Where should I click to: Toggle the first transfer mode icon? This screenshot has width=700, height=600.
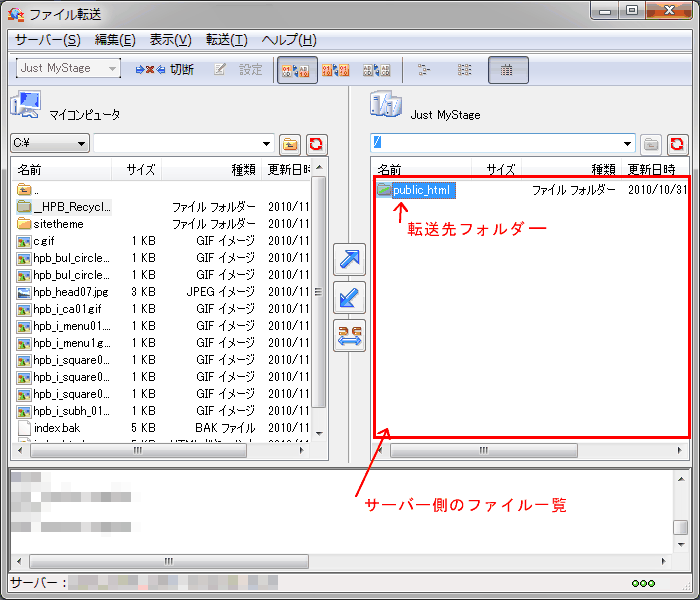297,70
